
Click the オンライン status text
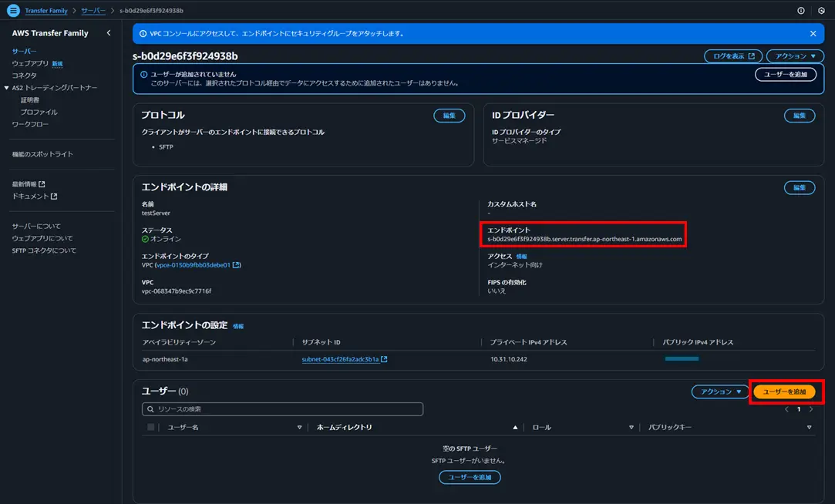pos(166,239)
